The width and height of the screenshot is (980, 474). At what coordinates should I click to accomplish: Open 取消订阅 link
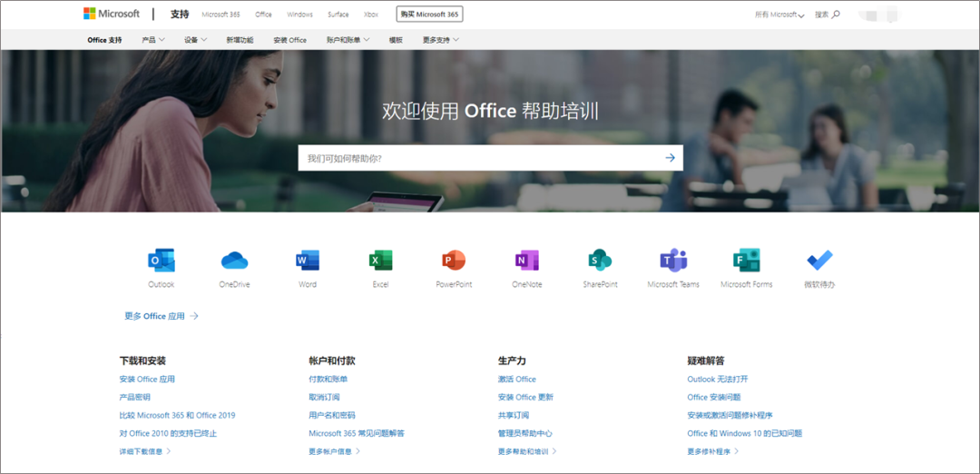tap(324, 397)
